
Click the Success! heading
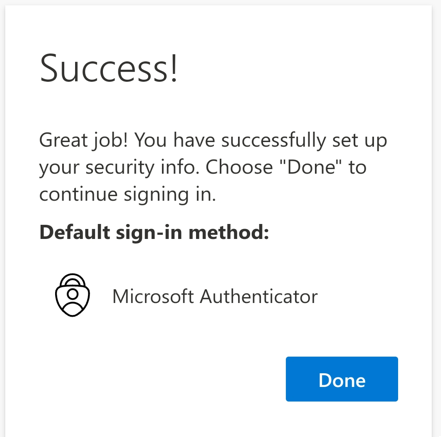109,69
